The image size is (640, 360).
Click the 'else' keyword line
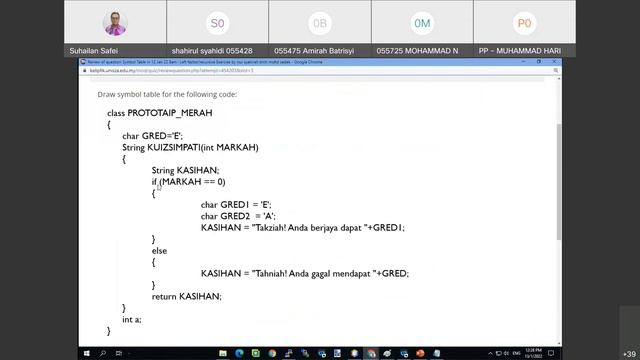click(159, 251)
